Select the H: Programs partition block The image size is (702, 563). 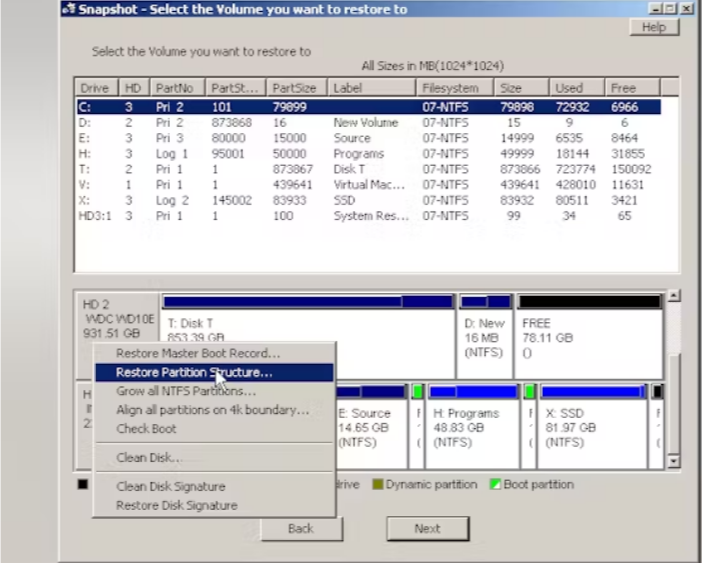[x=472, y=427]
